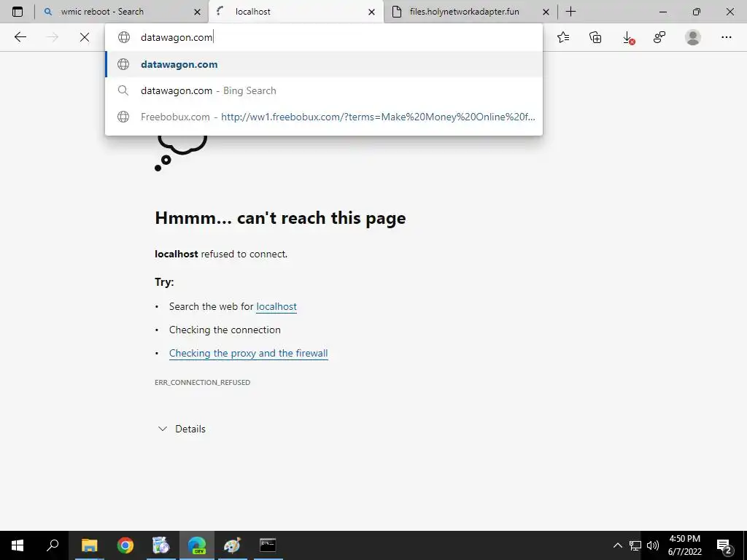
Task: Open Settings and more ellipsis menu
Action: click(x=726, y=37)
